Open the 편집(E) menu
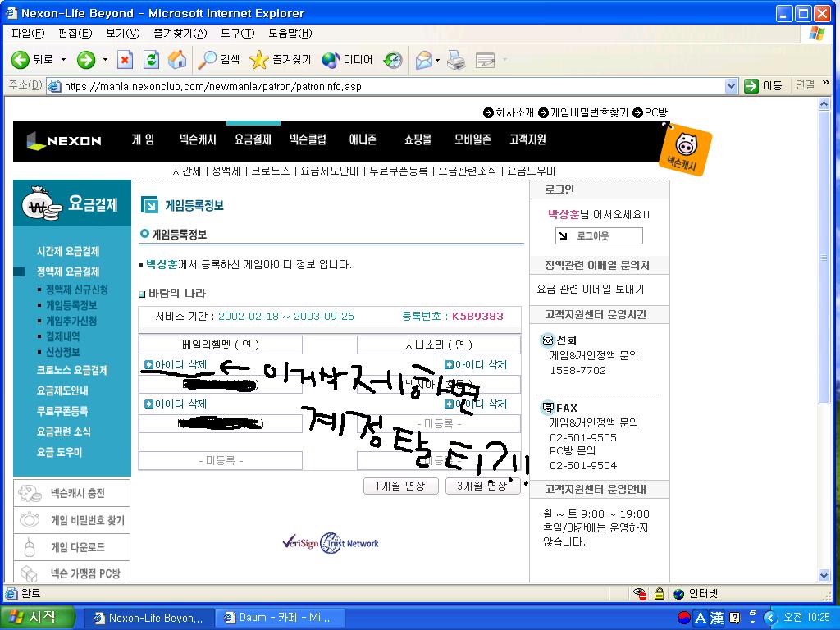This screenshot has width=840, height=630. point(75,33)
